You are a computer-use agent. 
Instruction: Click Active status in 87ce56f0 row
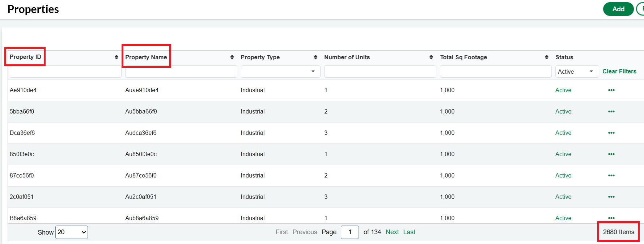click(563, 175)
